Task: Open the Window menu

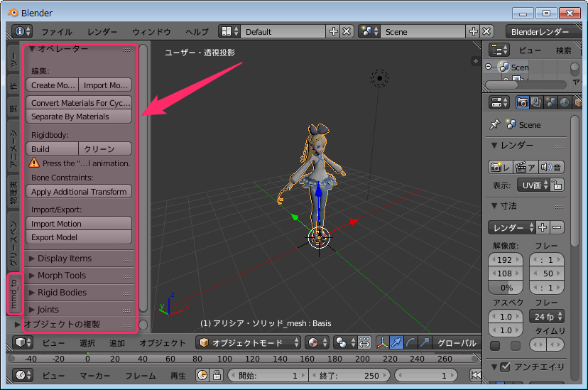Action: (151, 32)
